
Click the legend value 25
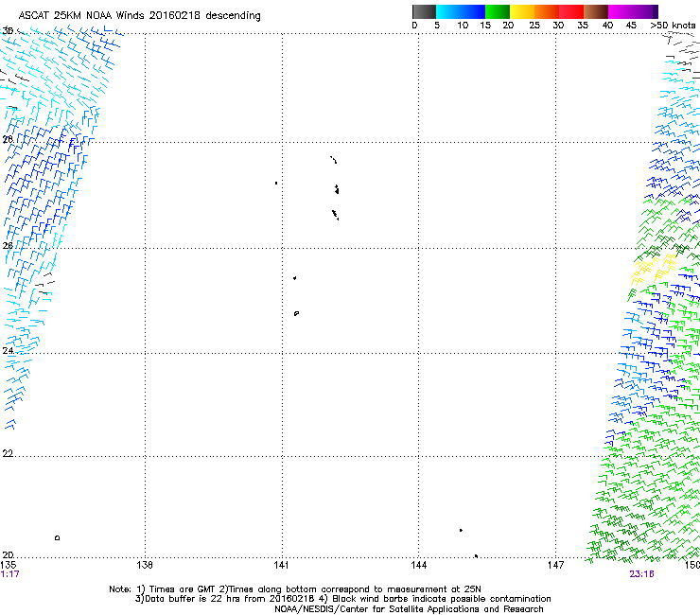click(534, 26)
